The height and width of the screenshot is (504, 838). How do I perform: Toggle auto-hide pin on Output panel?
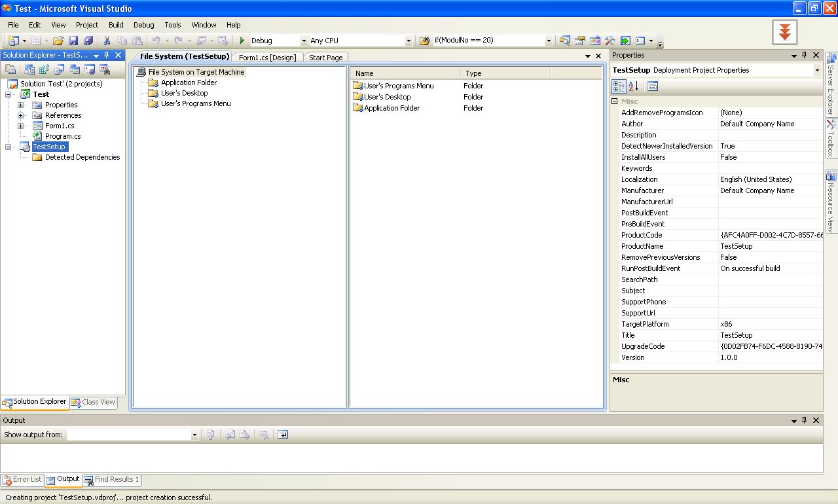(805, 420)
